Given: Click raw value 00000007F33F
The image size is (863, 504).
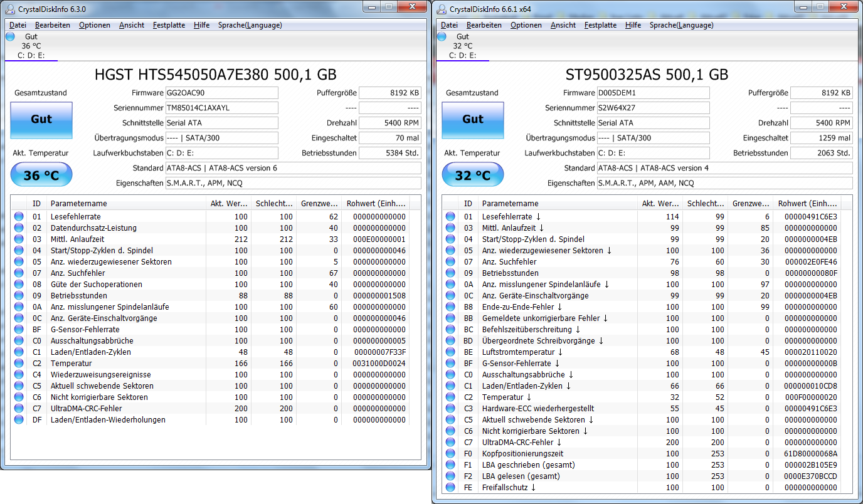Looking at the screenshot, I should 380,352.
